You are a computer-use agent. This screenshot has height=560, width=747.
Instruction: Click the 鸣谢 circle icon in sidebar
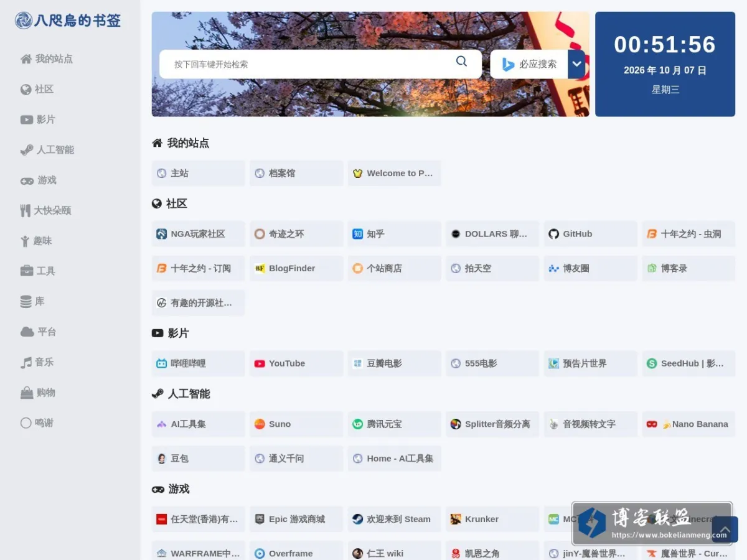pos(26,423)
